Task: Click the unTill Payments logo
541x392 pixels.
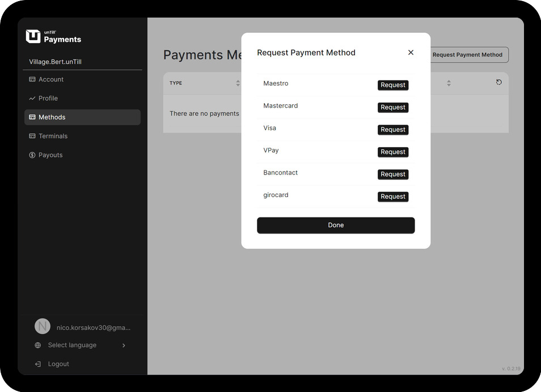Action: [53, 36]
